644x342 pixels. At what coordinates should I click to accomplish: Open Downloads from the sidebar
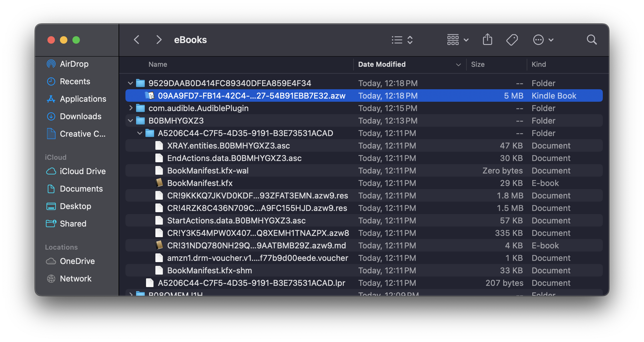(x=80, y=116)
